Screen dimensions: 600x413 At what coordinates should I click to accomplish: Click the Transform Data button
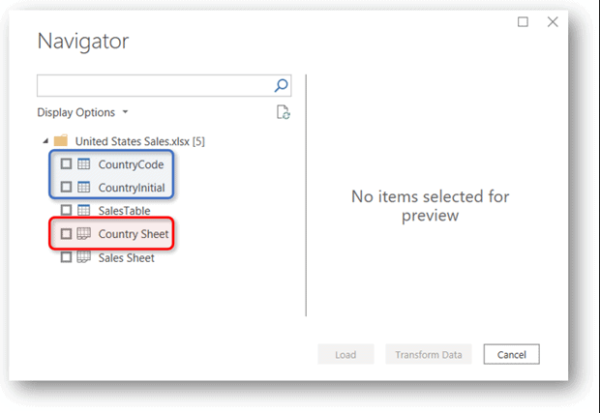tap(428, 354)
